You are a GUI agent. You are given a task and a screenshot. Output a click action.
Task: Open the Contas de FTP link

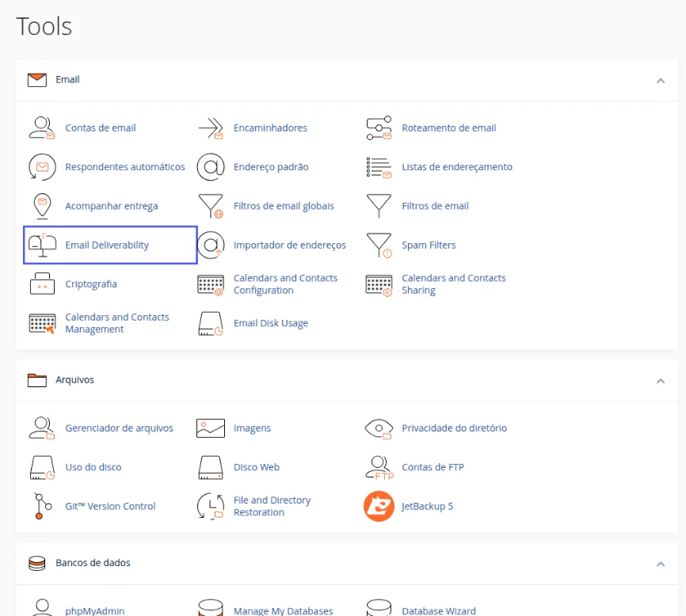[x=433, y=467]
